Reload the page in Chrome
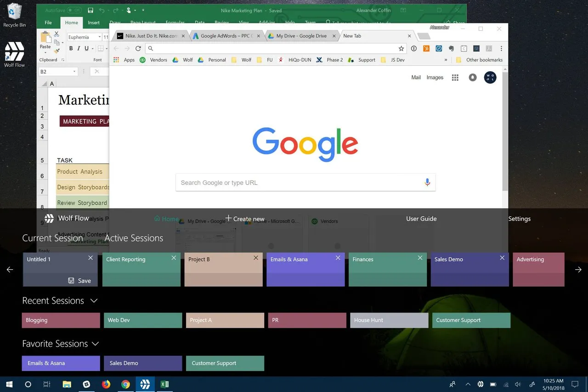588x392 pixels. pos(138,48)
